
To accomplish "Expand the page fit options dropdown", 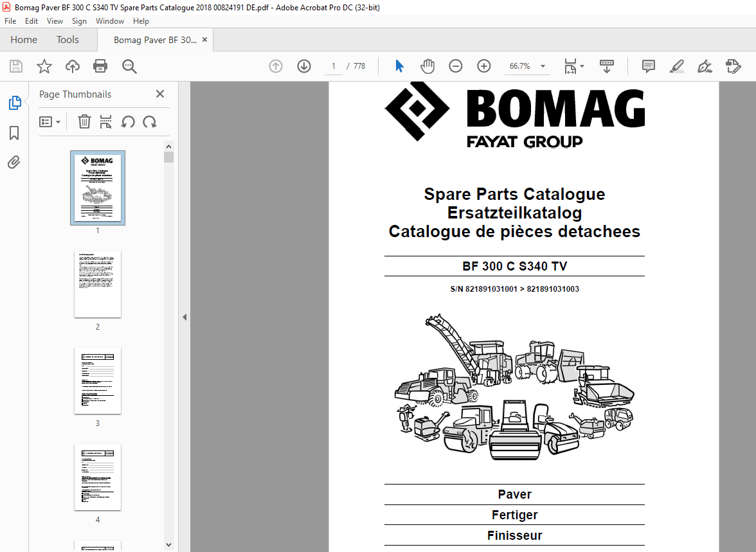I will point(582,66).
